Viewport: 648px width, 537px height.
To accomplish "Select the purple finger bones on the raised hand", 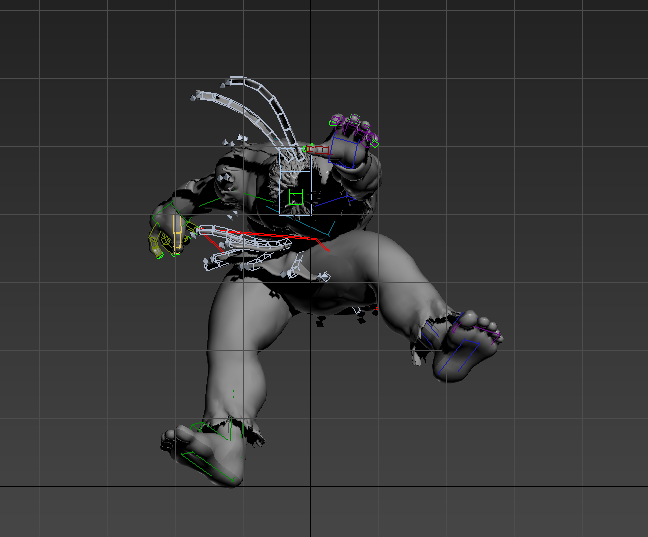I will (354, 130).
